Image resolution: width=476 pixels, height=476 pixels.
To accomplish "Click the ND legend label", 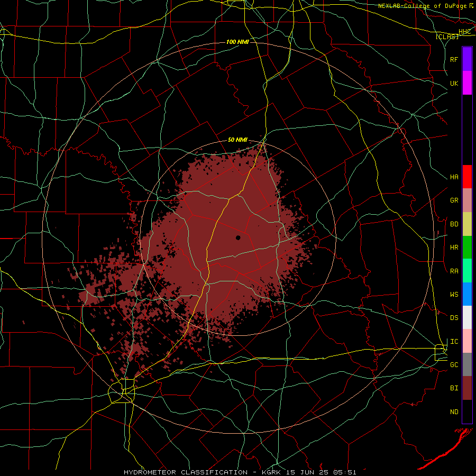I will [x=454, y=412].
